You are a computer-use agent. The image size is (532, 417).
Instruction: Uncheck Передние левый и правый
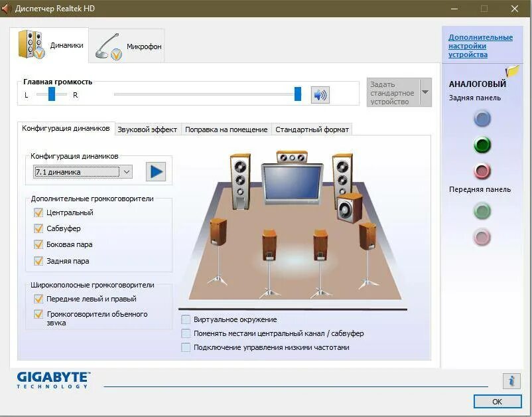coord(38,299)
